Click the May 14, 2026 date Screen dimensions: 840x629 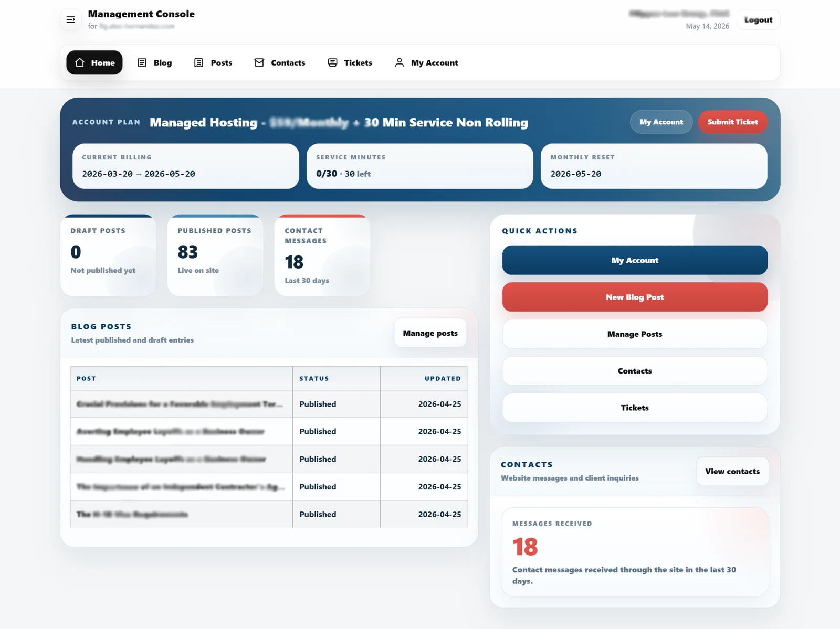(x=707, y=26)
